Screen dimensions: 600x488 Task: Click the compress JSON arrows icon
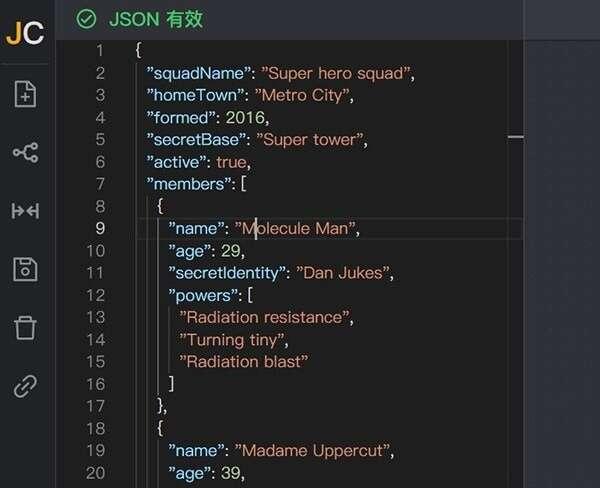coord(25,210)
